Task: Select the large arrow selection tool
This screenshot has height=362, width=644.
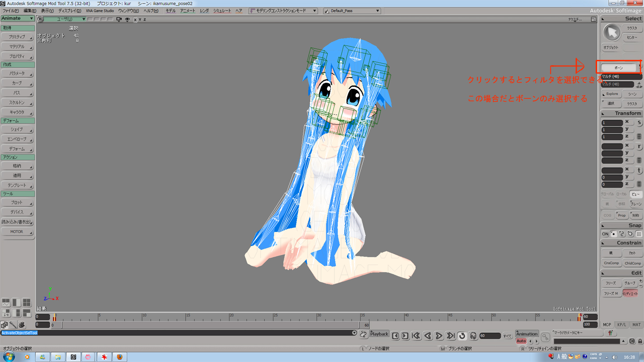Action: [x=612, y=32]
